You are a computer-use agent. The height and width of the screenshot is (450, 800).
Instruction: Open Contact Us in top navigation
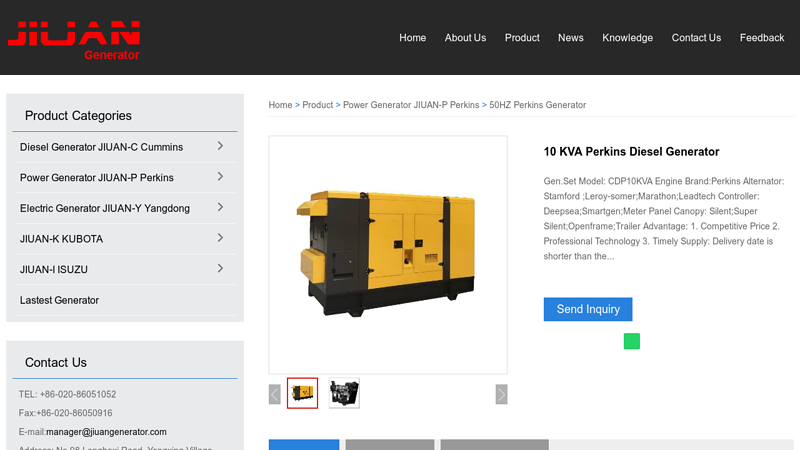pyautogui.click(x=696, y=38)
